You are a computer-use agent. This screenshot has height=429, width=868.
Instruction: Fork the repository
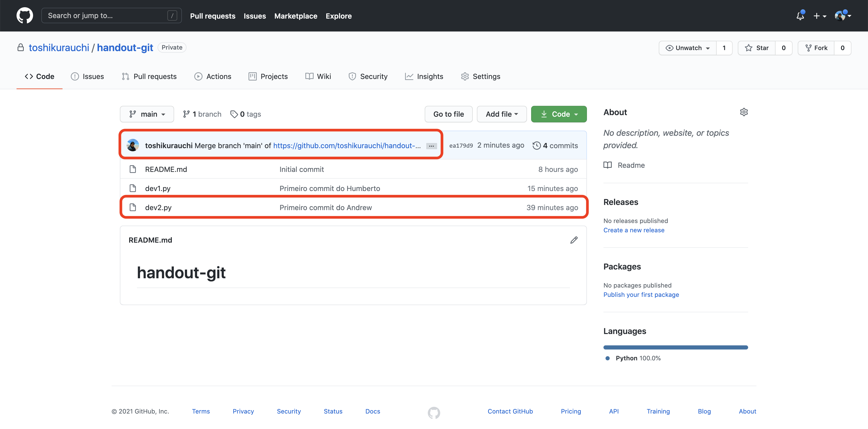816,48
